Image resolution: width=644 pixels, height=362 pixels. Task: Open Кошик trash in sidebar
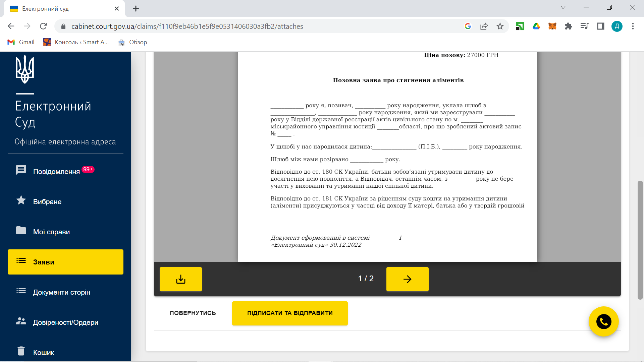click(x=43, y=352)
